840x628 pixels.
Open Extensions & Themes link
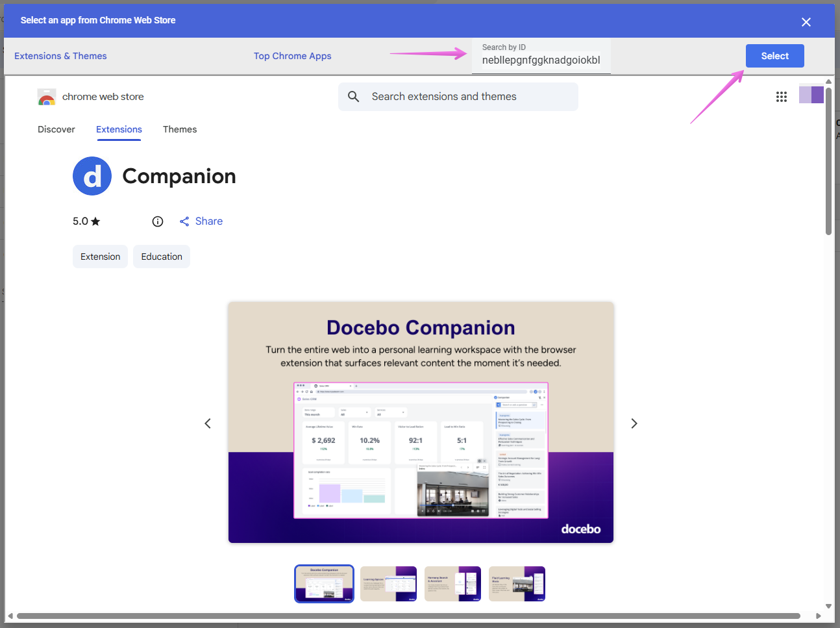click(60, 56)
